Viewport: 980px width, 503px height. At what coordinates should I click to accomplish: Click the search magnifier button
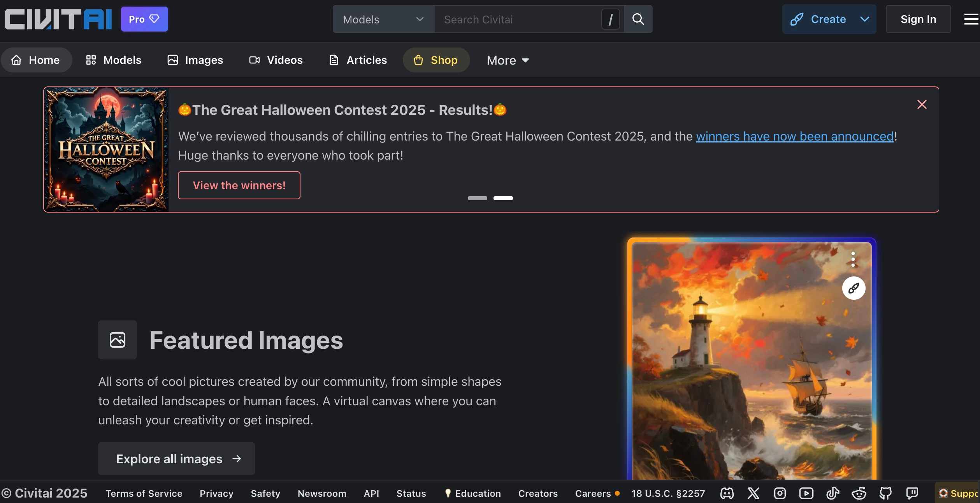(x=638, y=19)
